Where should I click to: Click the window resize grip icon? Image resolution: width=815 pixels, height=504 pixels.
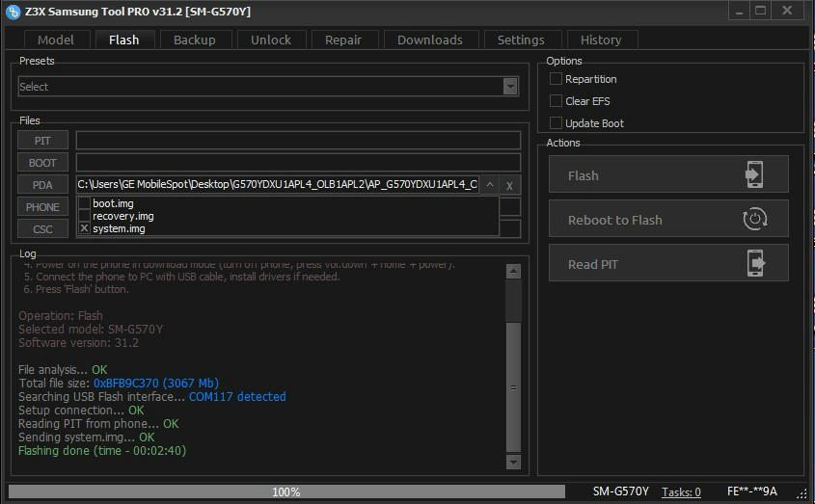[x=802, y=492]
